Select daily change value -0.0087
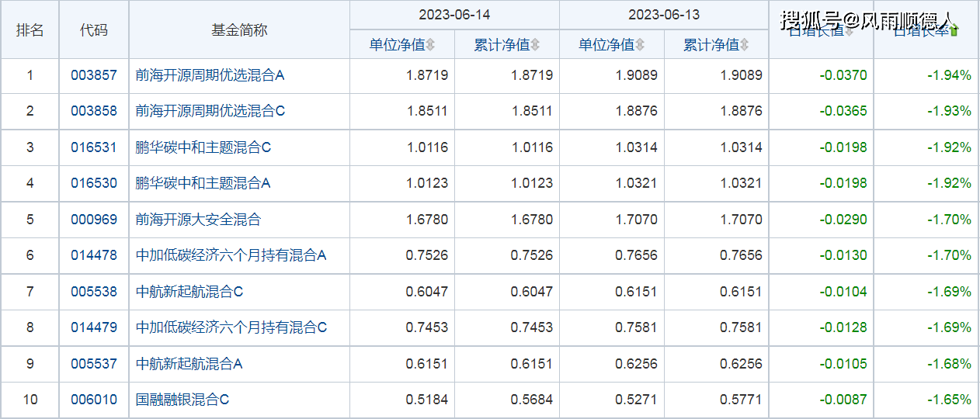980x419 pixels. pyautogui.click(x=843, y=400)
